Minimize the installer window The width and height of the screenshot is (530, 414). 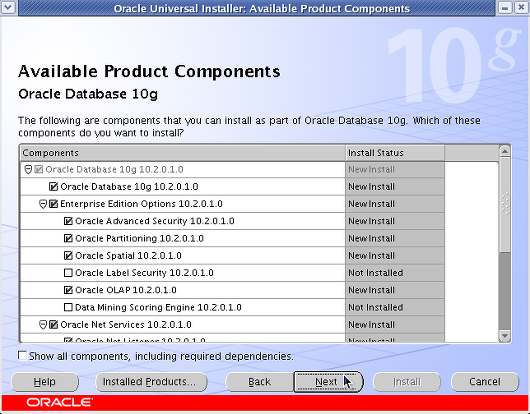(505, 8)
